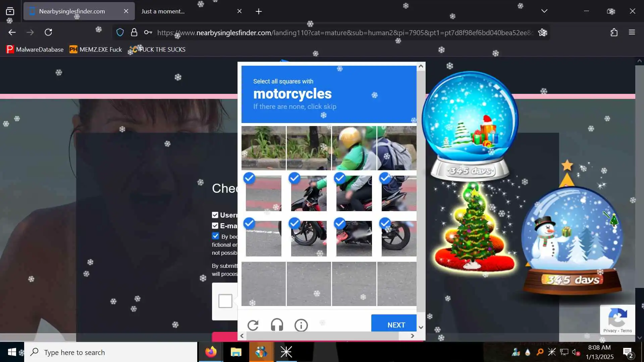Screen dimensions: 644x362
Task: Toggle the Username checkbox
Action: click(215, 215)
